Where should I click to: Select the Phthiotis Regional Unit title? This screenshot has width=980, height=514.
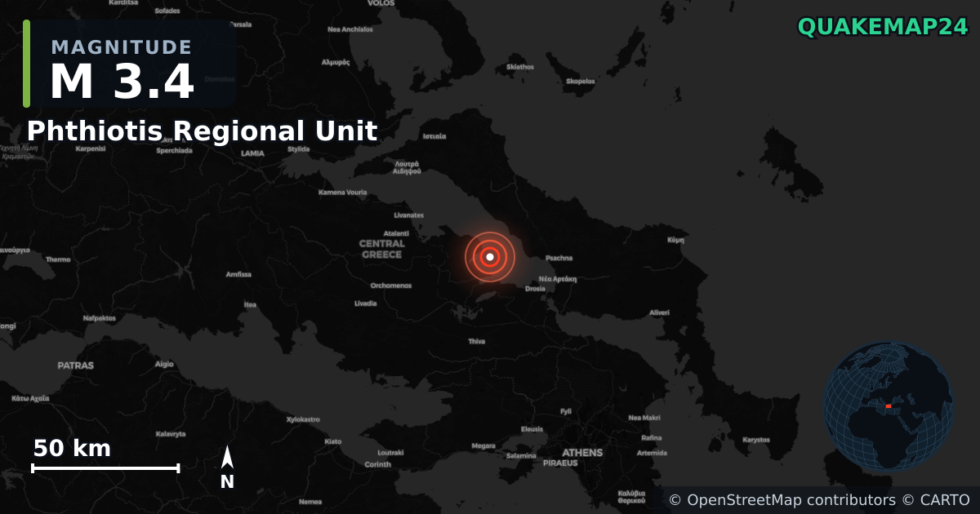pos(202,131)
